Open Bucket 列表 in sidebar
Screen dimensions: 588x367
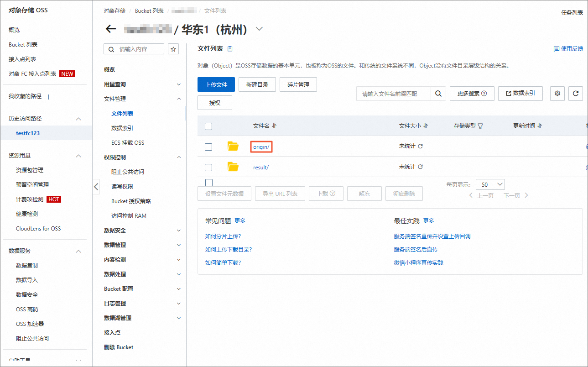pyautogui.click(x=23, y=45)
